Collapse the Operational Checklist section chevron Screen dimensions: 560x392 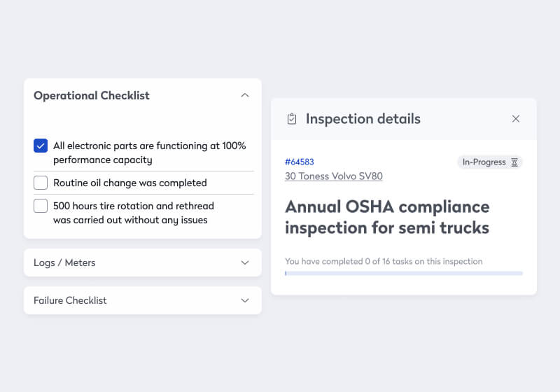[x=244, y=95]
